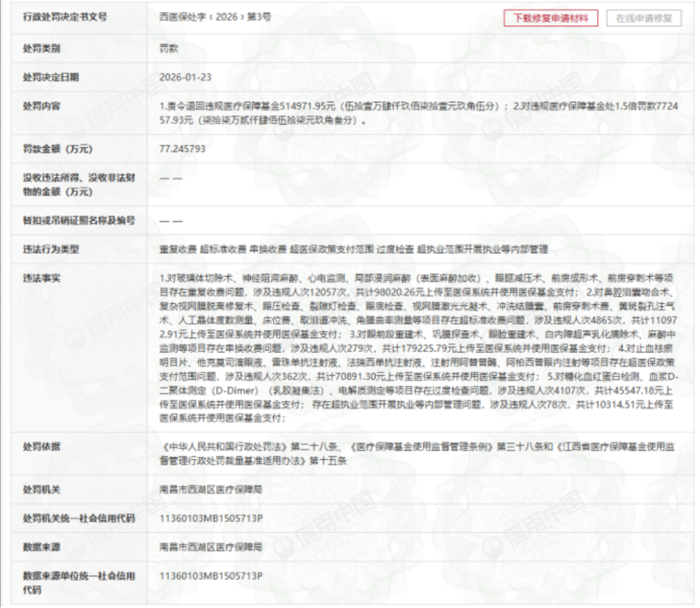Click the 处罚类别 value 罚款
700x608 pixels.
pos(169,48)
